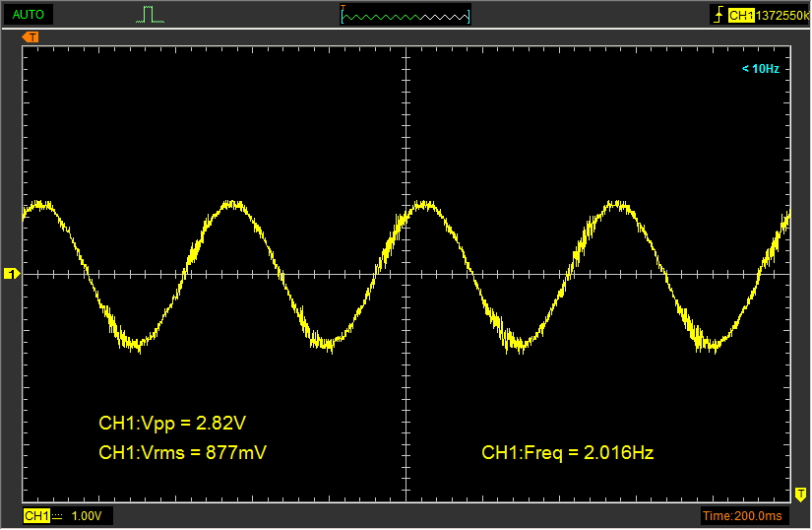Click the CH1 channel badge at bottom
812x530 pixels.
36,516
